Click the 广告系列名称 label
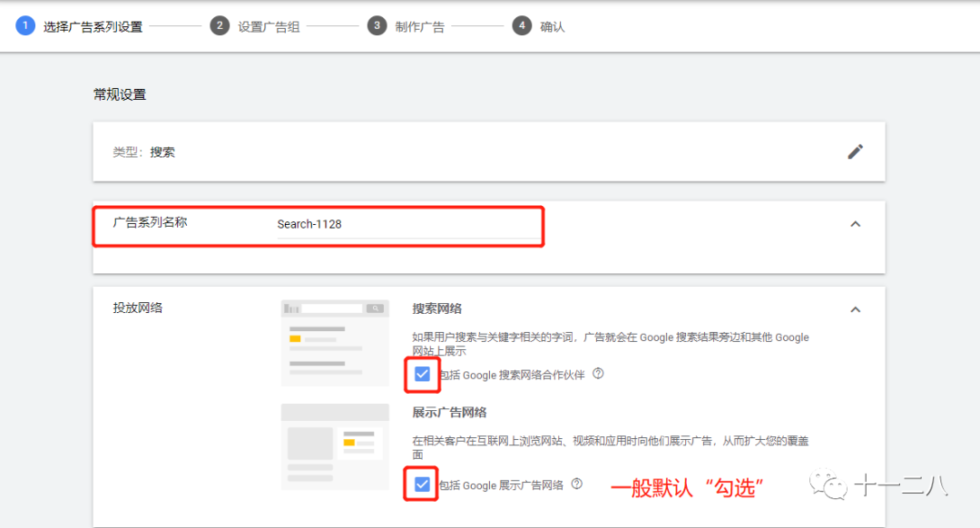This screenshot has width=980, height=528. tap(150, 222)
